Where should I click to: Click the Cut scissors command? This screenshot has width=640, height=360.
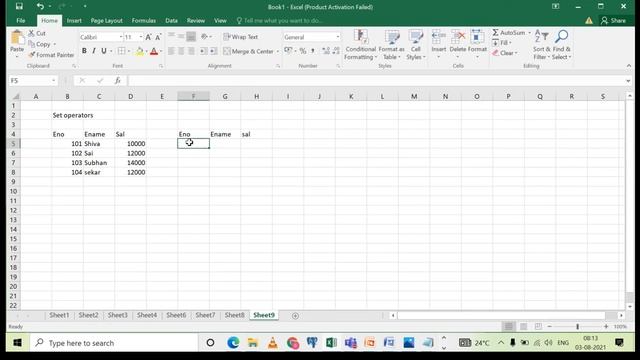coord(37,33)
